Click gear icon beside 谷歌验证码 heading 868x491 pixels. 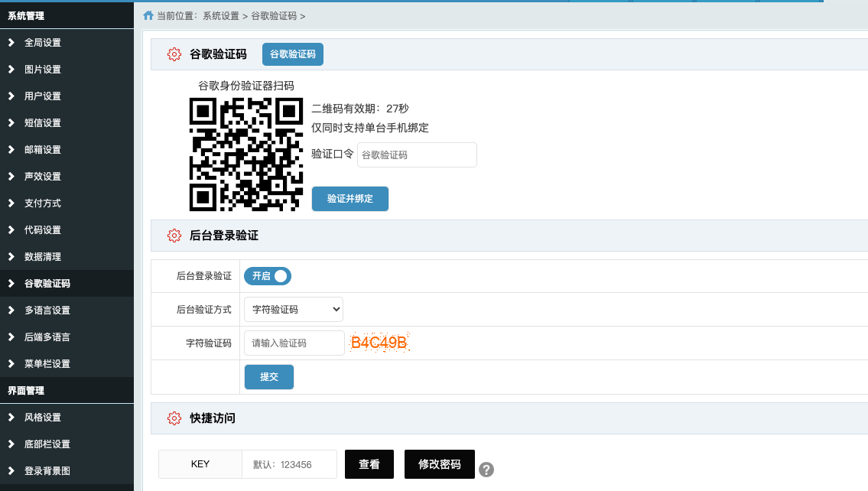tap(174, 54)
